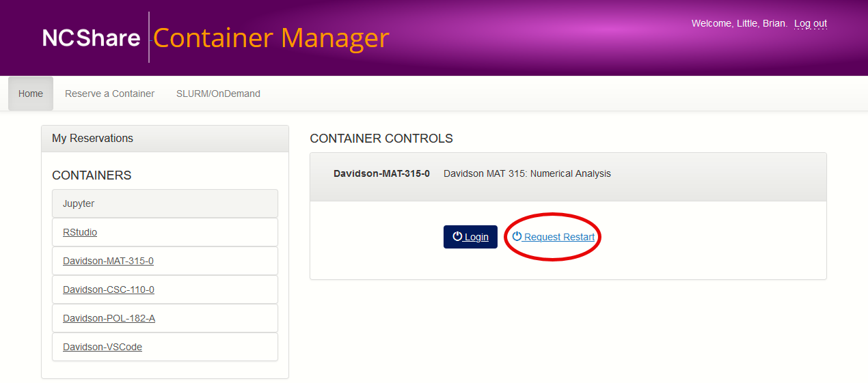Open the RStudio container link
Screen dimensions: 868x383
(80, 232)
